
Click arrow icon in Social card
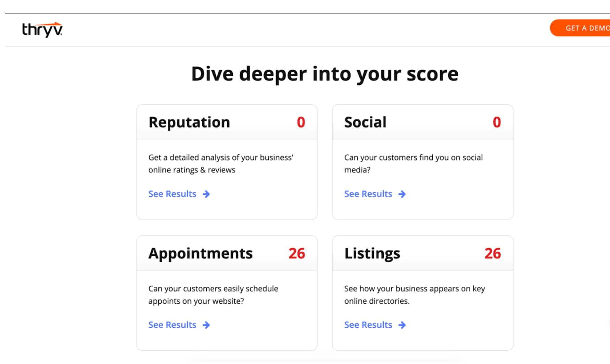coord(402,194)
